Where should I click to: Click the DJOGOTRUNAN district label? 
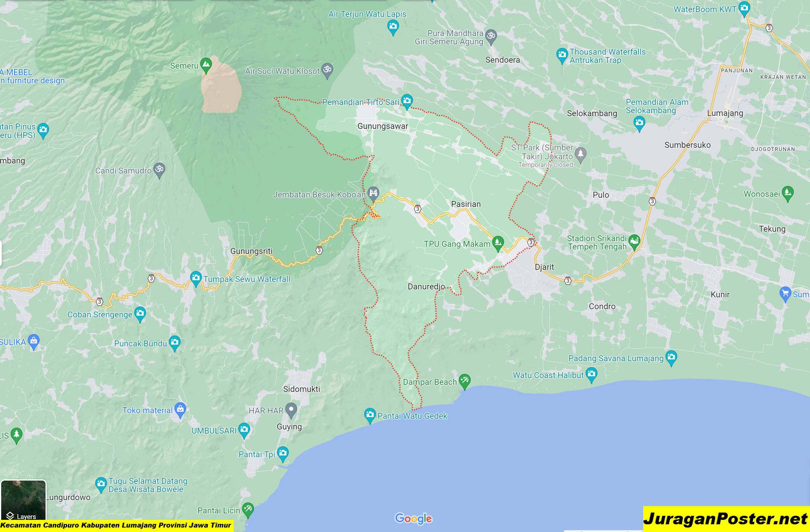pyautogui.click(x=773, y=149)
